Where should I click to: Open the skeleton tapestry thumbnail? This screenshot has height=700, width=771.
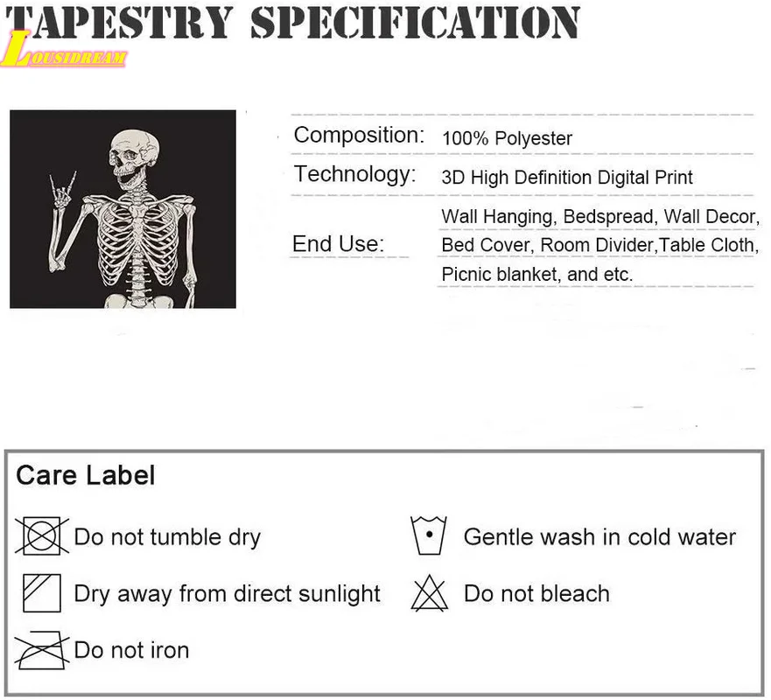click(123, 209)
